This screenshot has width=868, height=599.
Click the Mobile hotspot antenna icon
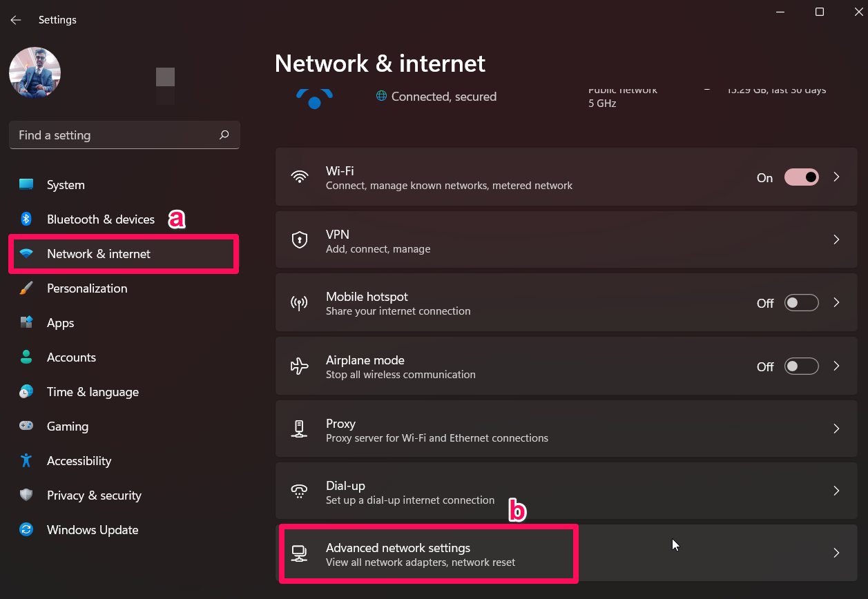(299, 302)
